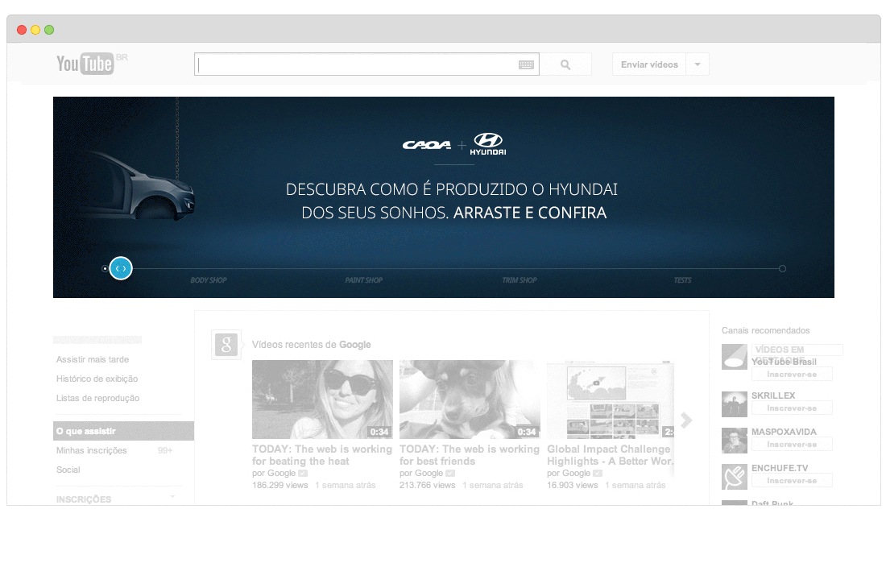Open the Global Impact Challenge Highlights title
886x588 pixels.
click(x=611, y=455)
